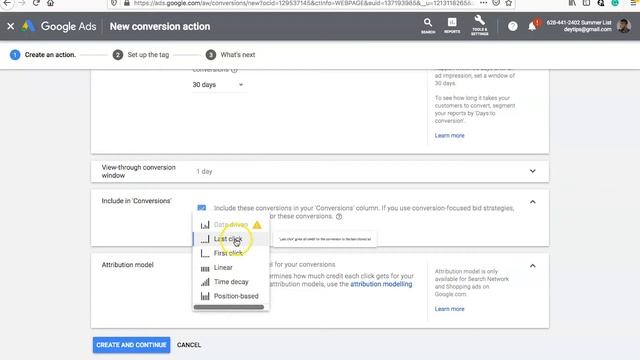
Task: Click the Google Ads logo
Action: coord(59,26)
